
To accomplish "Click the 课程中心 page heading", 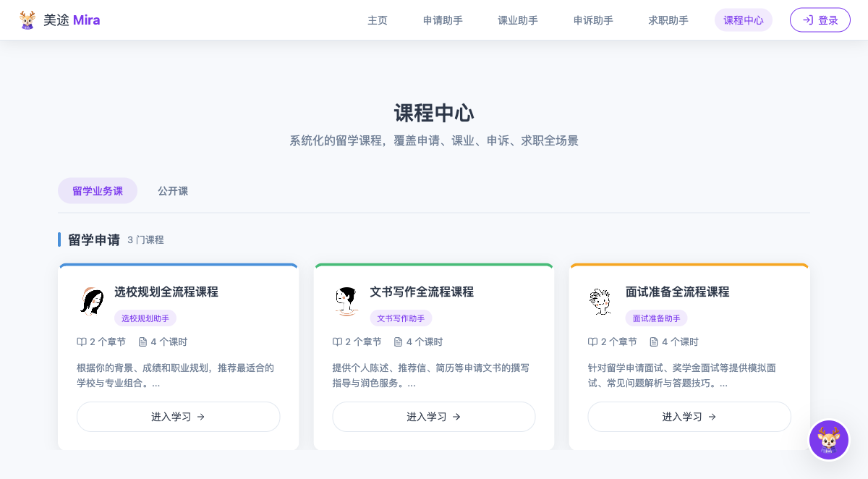I will click(x=434, y=113).
